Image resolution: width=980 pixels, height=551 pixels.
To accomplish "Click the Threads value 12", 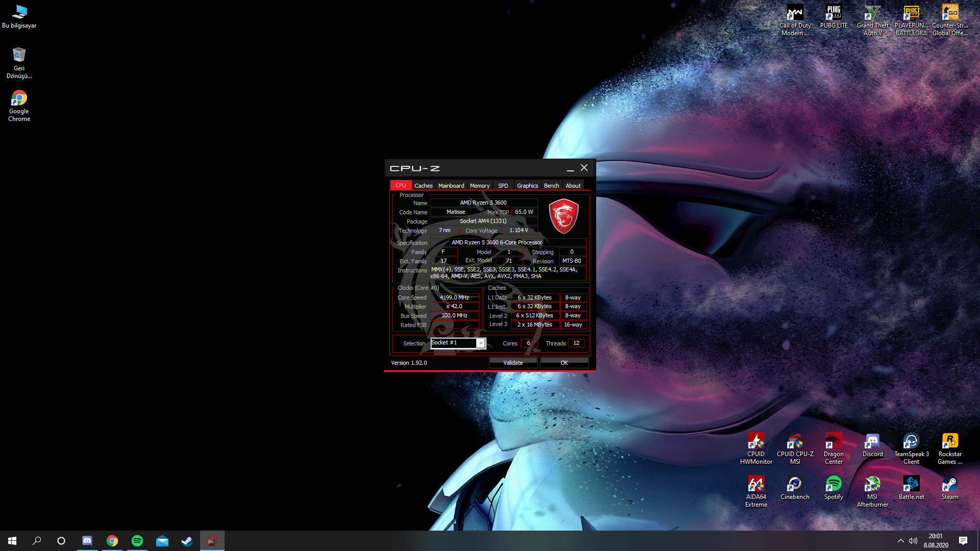I will (576, 343).
